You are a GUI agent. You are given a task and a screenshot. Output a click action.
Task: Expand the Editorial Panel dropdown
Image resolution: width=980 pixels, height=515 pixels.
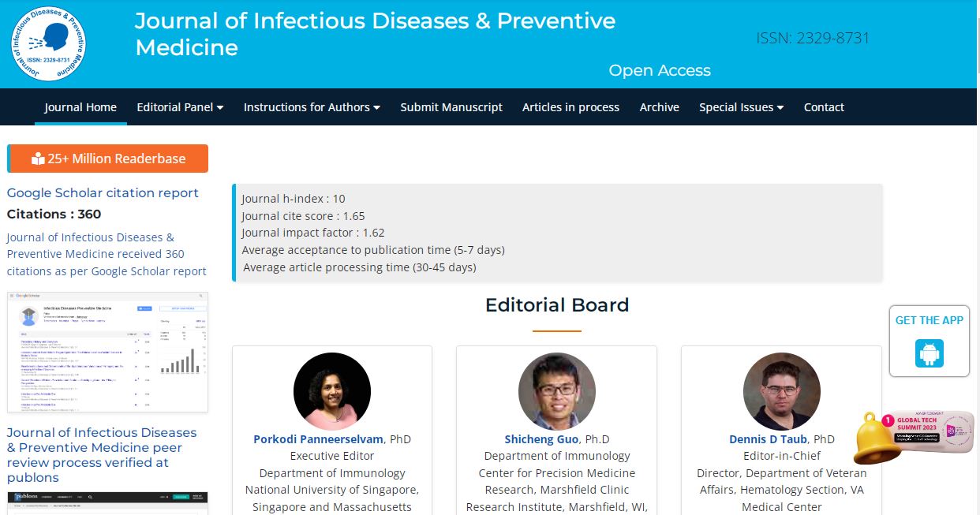tap(180, 107)
